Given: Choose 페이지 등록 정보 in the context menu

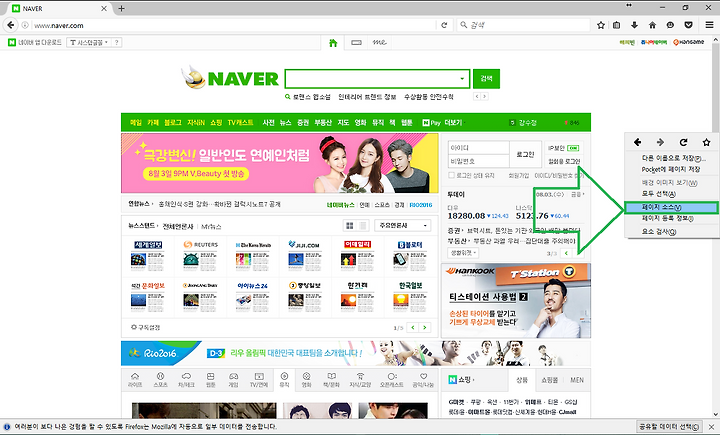Looking at the screenshot, I should (668, 219).
